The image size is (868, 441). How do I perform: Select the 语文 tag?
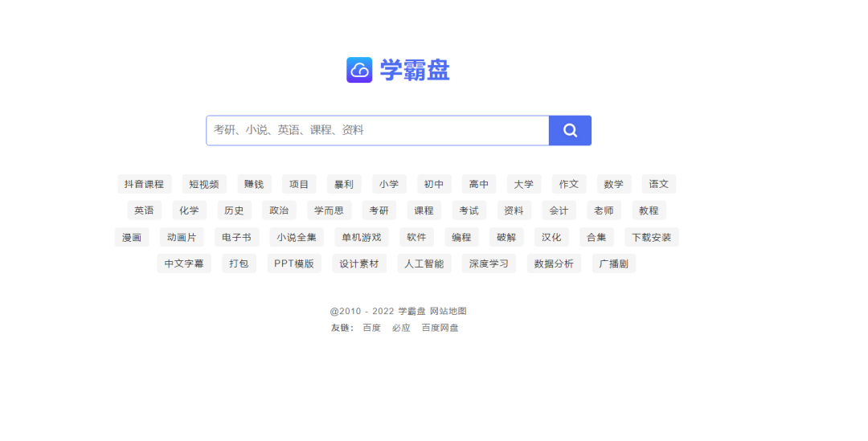pos(659,184)
